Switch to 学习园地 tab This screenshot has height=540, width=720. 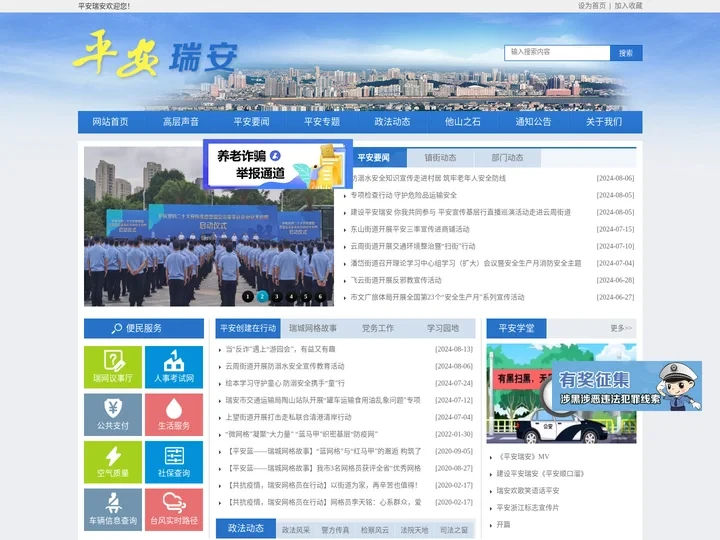tap(443, 328)
